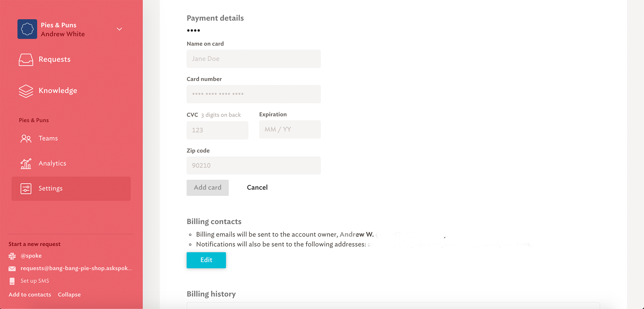Select the Knowledge layers icon
The width and height of the screenshot is (644, 309).
[26, 91]
